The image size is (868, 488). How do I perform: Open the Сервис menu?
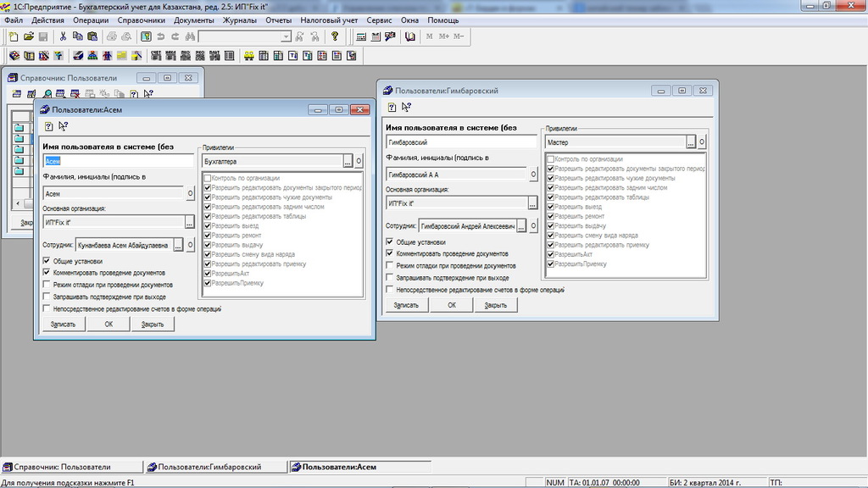[x=379, y=20]
